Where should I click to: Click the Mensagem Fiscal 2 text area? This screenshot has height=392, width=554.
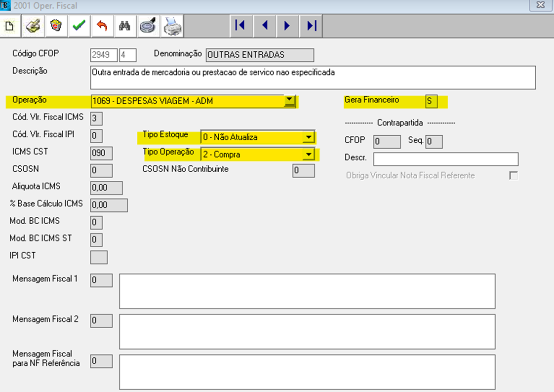click(x=307, y=332)
